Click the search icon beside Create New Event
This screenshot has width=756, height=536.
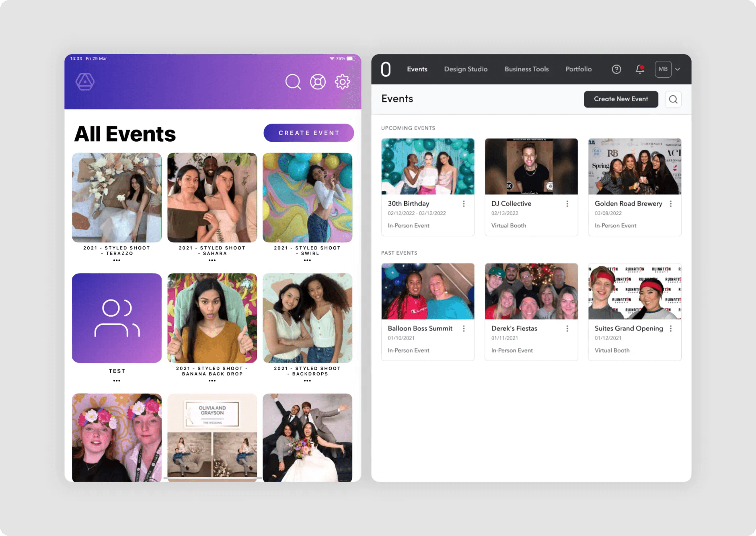[x=673, y=99]
